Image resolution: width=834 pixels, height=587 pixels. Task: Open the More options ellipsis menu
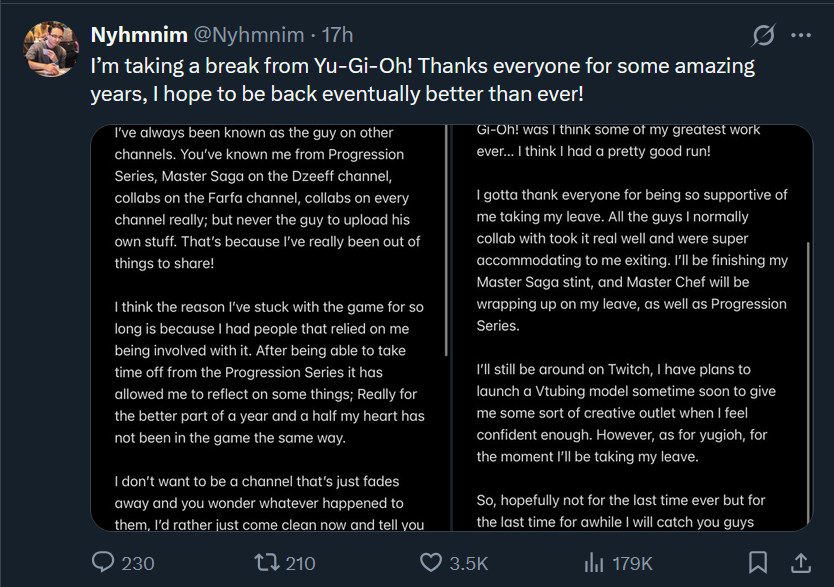801,35
